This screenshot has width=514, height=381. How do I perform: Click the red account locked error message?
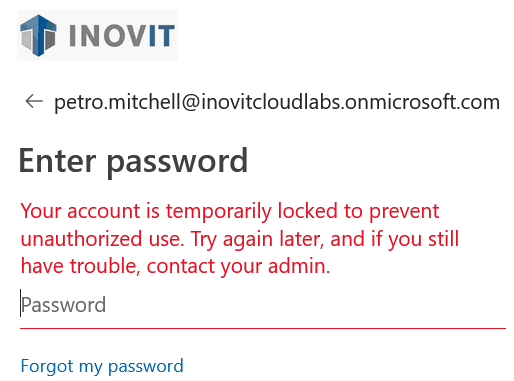pos(240,239)
